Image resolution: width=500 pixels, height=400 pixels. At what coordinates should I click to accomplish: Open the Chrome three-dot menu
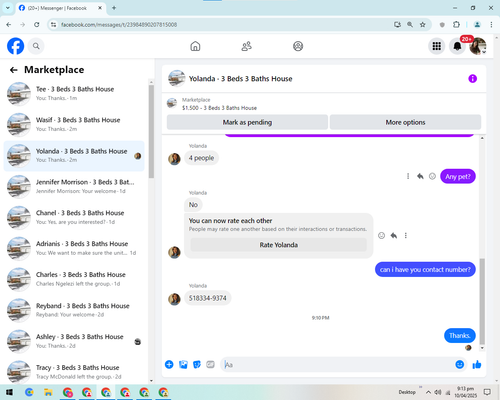491,25
